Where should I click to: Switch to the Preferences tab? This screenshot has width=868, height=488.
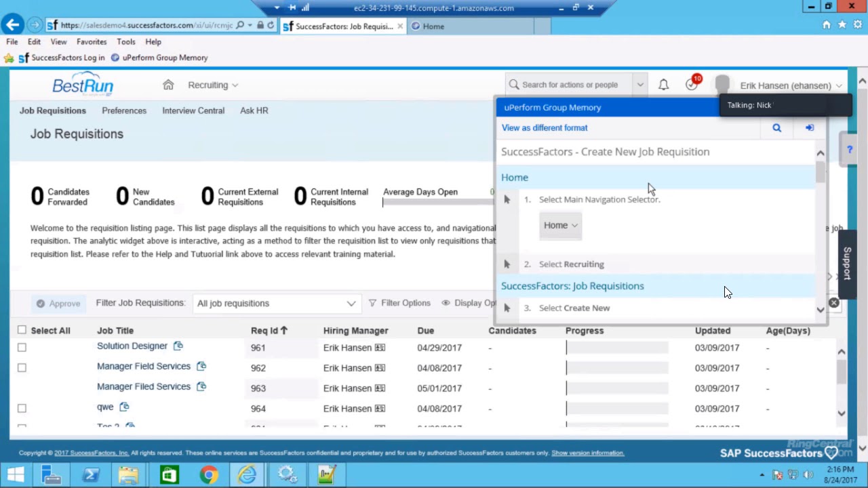click(124, 110)
